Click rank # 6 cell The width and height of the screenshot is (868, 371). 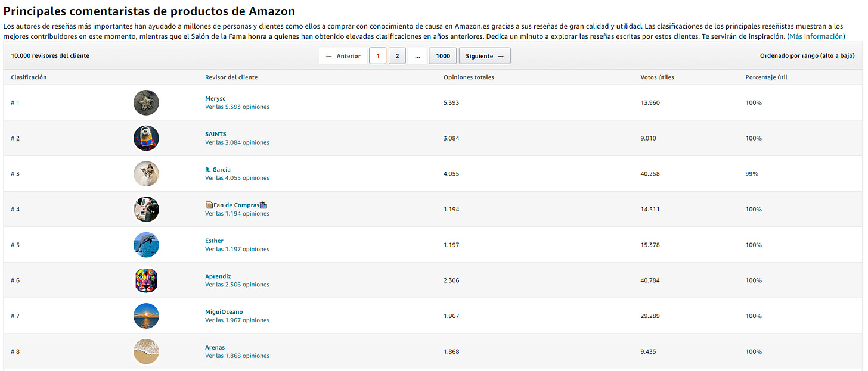coord(15,280)
